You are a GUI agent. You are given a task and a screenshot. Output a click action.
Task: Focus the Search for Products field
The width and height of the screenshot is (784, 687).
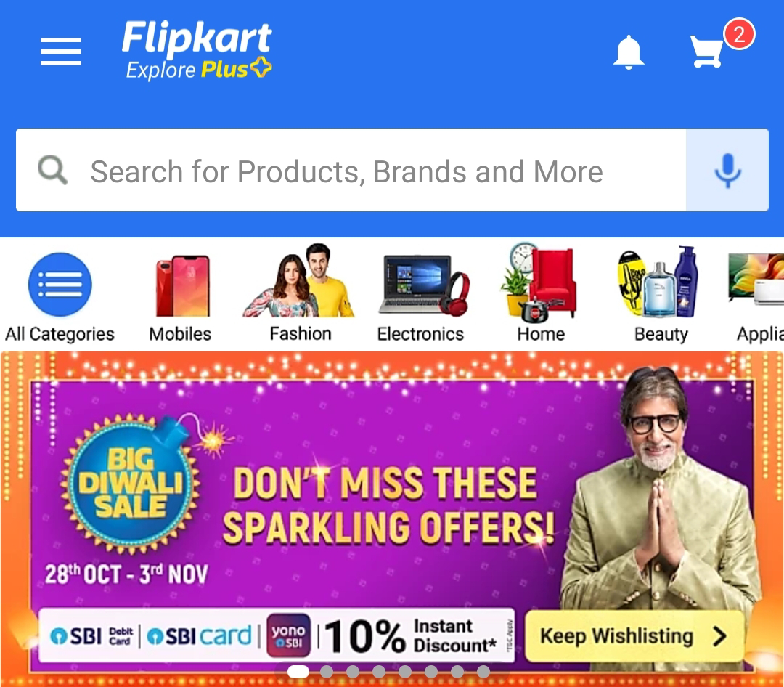[x=351, y=170]
